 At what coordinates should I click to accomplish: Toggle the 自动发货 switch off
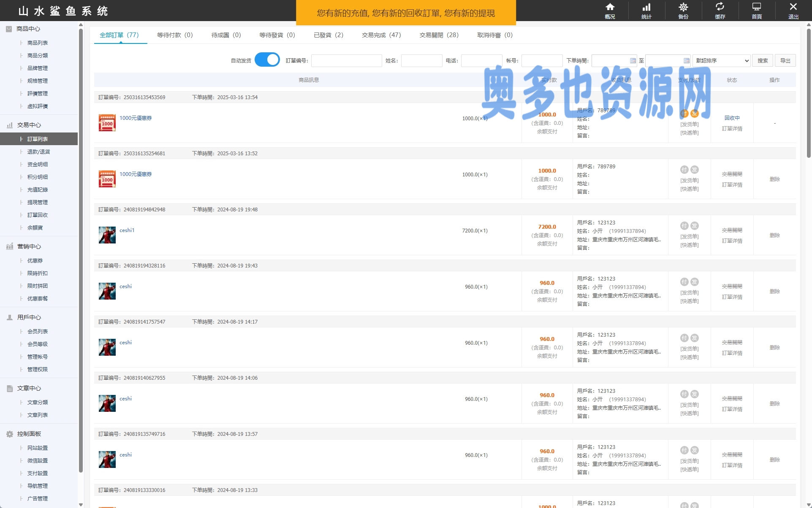tap(267, 60)
